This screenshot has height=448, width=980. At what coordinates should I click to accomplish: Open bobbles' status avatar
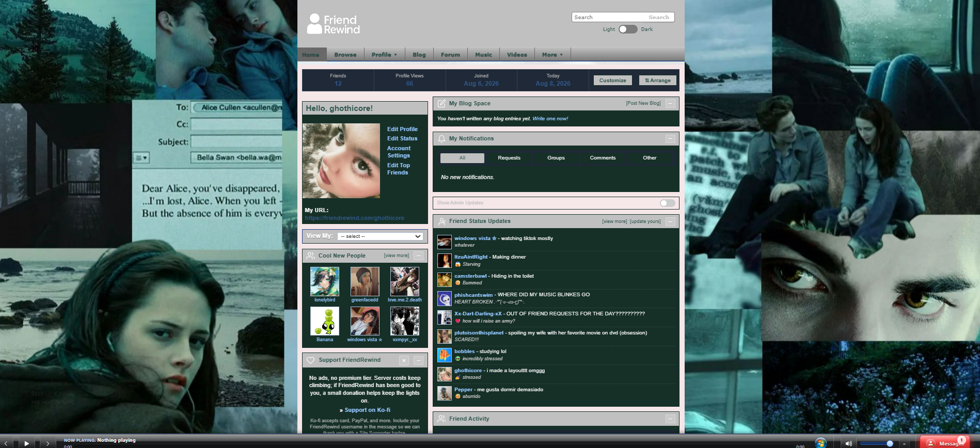[445, 355]
